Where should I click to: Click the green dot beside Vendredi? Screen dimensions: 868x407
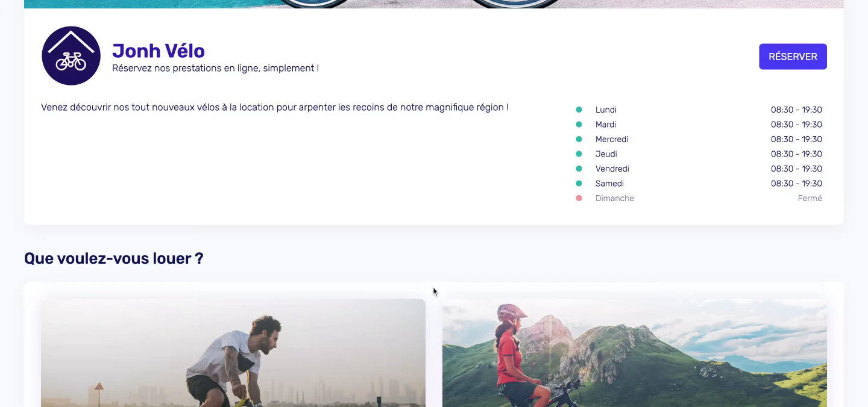pos(579,169)
